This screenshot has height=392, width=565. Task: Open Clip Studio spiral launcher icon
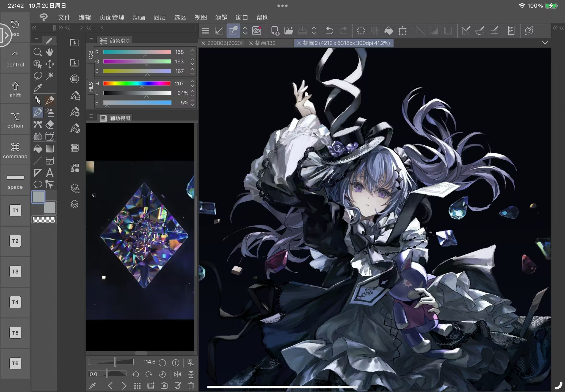point(257,30)
